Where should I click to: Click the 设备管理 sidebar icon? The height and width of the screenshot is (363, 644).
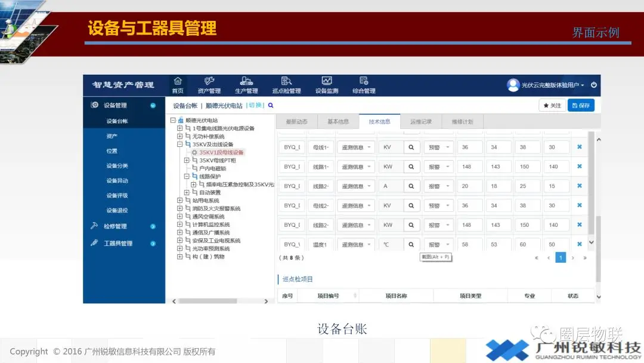[94, 105]
